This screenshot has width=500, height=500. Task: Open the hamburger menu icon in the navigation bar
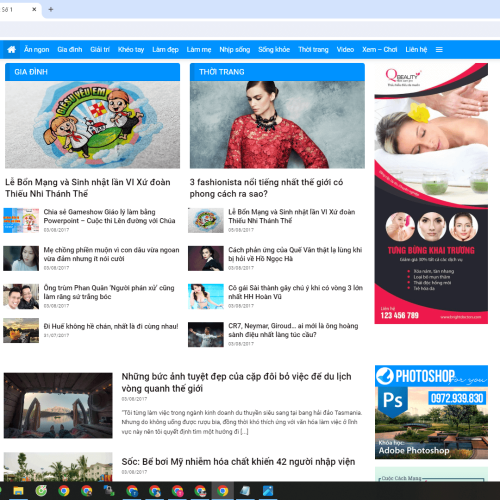coord(439,50)
